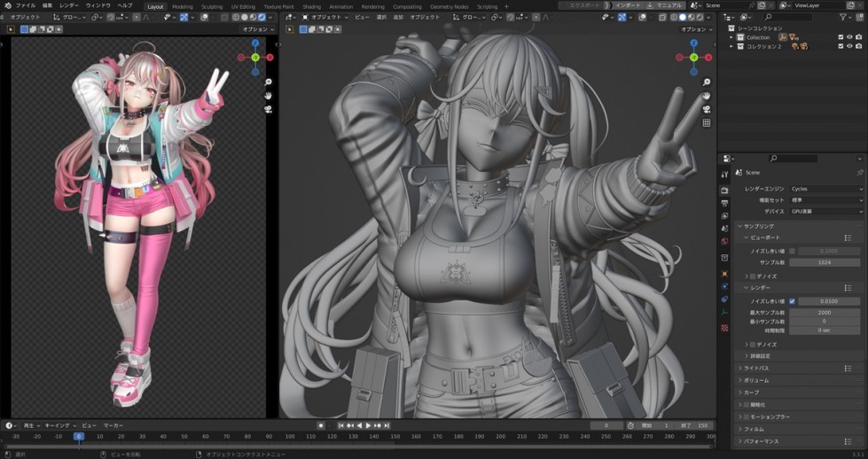868x459 pixels.
Task: Click the 最大サンプル数 field showing 2000
Action: [x=825, y=312]
